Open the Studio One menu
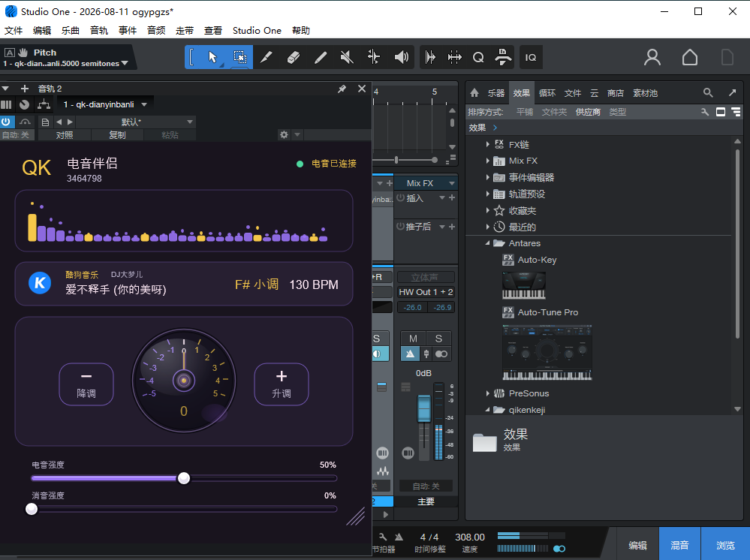The height and width of the screenshot is (560, 750). pos(257,31)
